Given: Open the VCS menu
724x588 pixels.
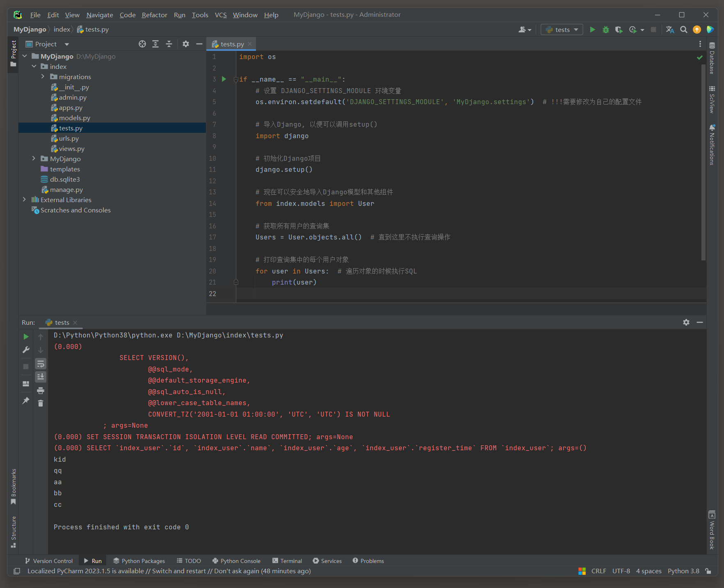Looking at the screenshot, I should click(x=221, y=15).
